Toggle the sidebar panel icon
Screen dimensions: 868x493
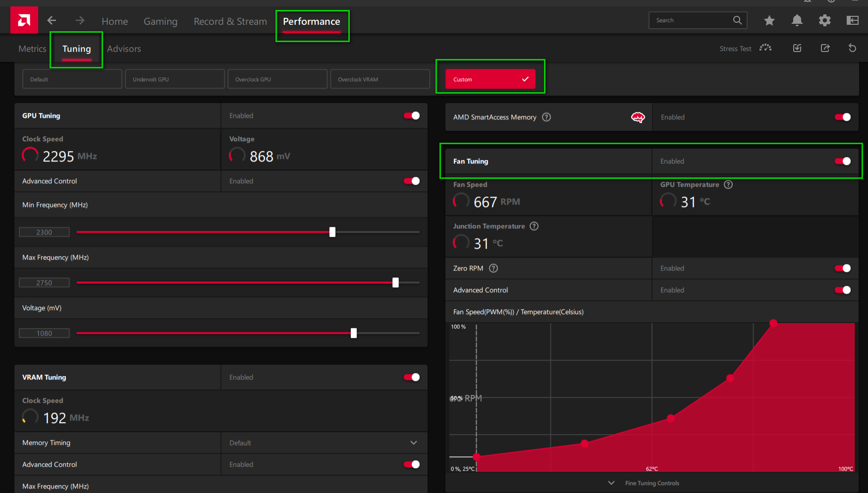[x=852, y=20]
